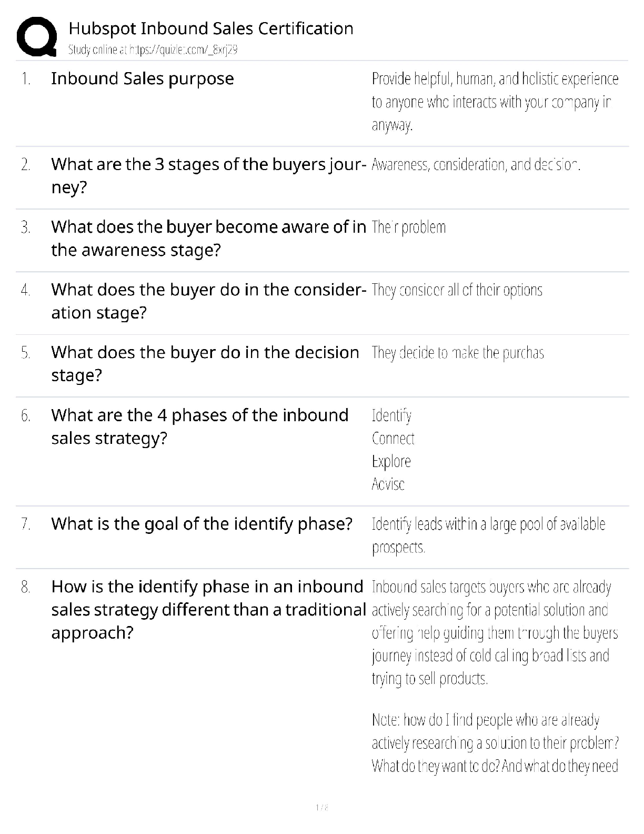Select answer 'They consider all of their options'
644x834 pixels.
tap(457, 290)
